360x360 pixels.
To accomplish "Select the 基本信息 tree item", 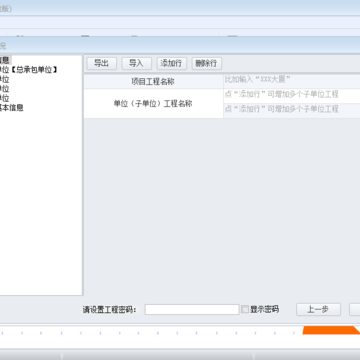I will coord(11,108).
